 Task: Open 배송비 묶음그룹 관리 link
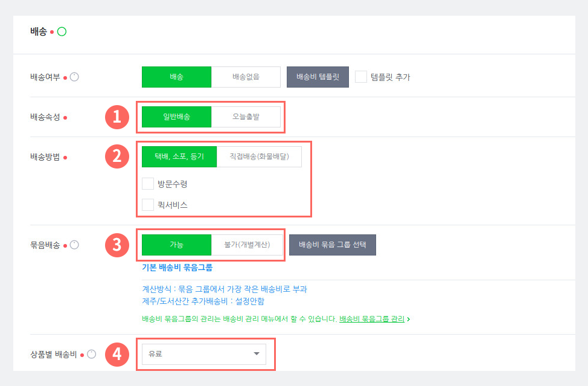[x=372, y=319]
